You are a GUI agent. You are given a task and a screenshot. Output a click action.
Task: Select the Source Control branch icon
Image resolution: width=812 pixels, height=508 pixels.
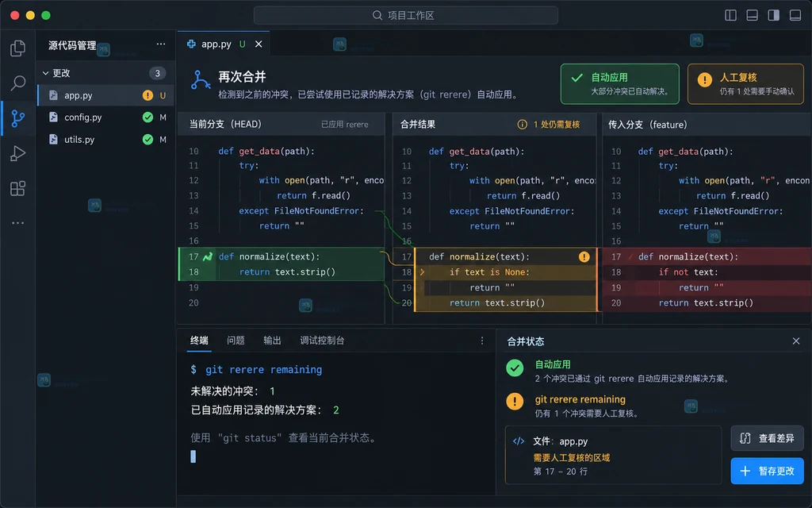point(17,118)
